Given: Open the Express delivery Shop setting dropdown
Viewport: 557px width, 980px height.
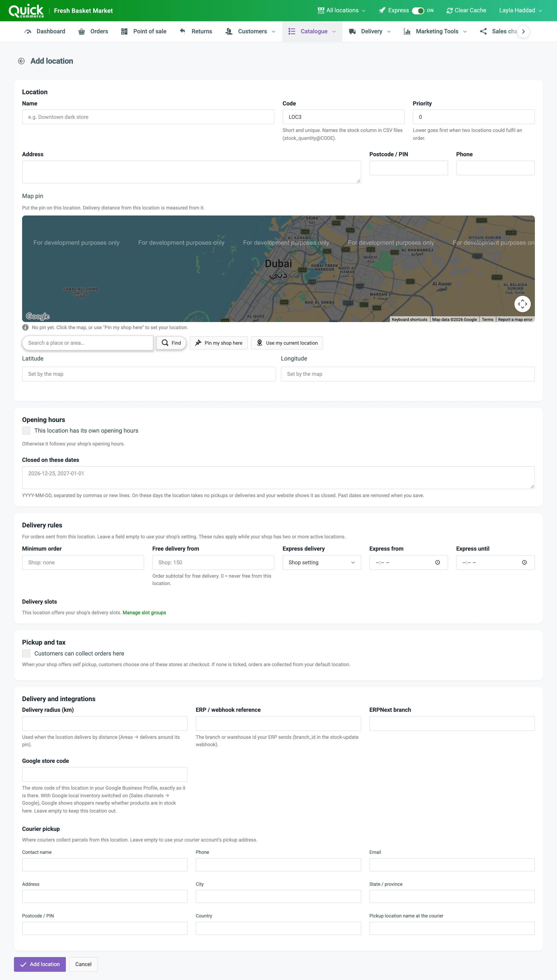Looking at the screenshot, I should [321, 562].
